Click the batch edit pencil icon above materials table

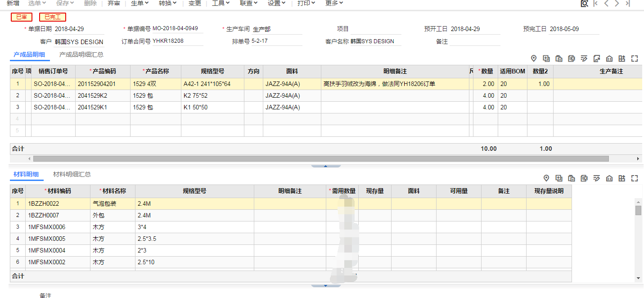pyautogui.click(x=597, y=178)
